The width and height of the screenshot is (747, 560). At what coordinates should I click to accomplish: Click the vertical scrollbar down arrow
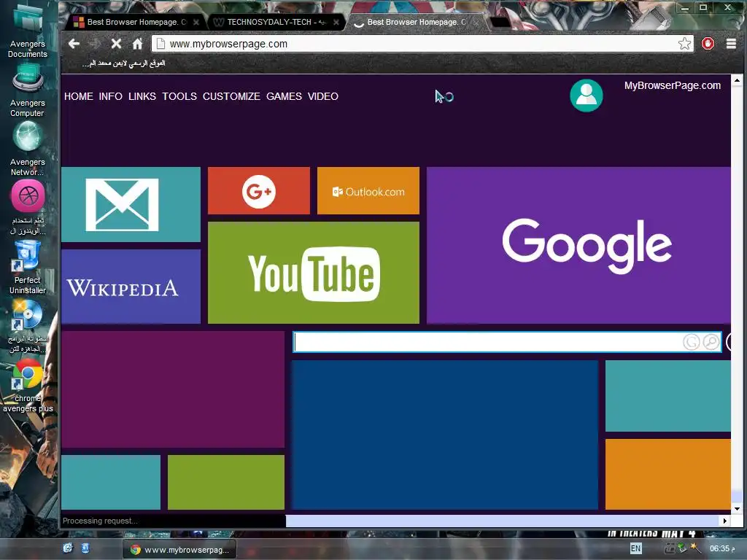737,508
